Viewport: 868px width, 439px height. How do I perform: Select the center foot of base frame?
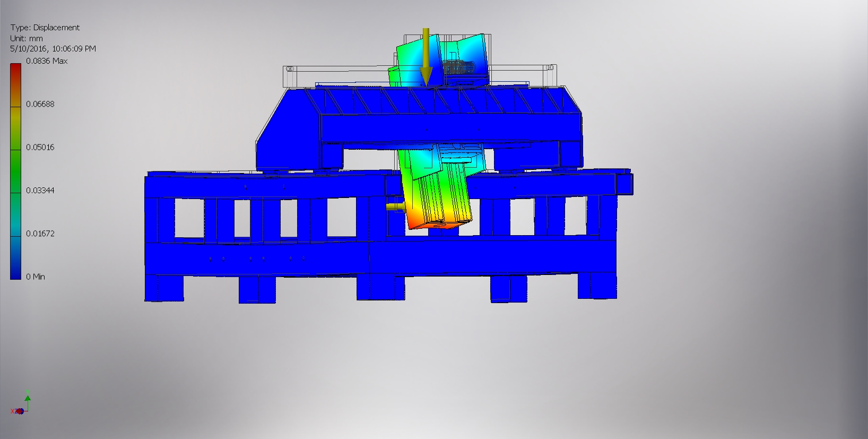(x=380, y=287)
